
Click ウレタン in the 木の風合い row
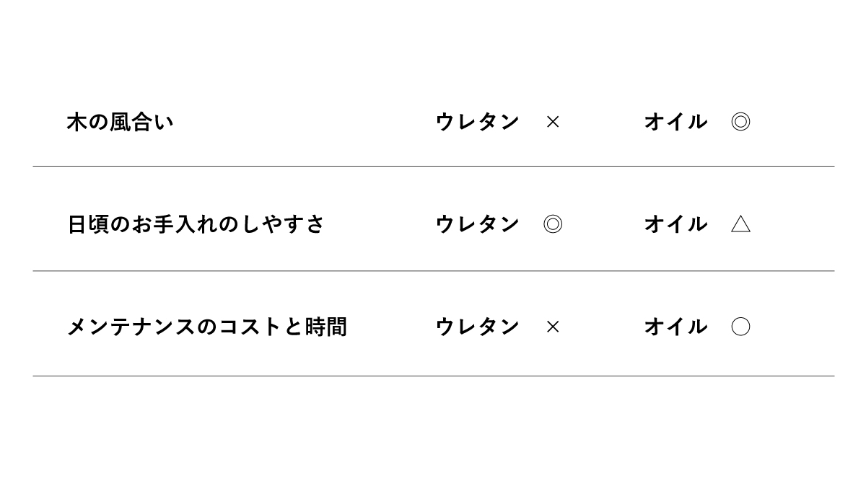477,122
